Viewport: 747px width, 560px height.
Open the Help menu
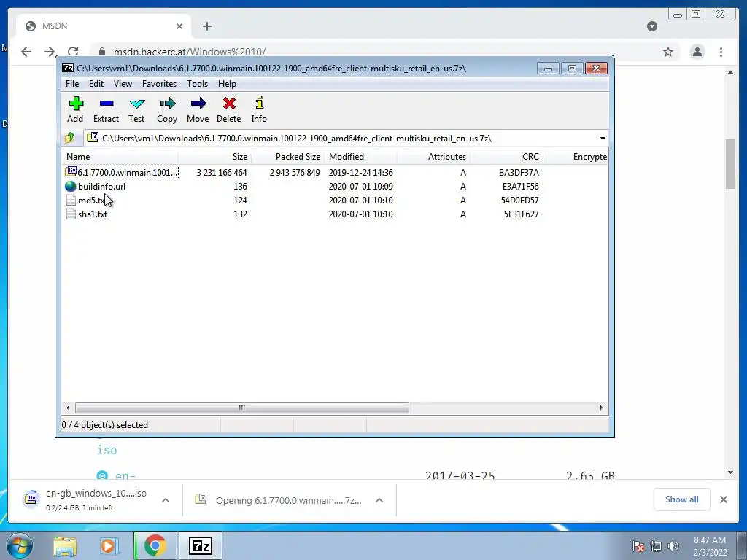coord(228,84)
